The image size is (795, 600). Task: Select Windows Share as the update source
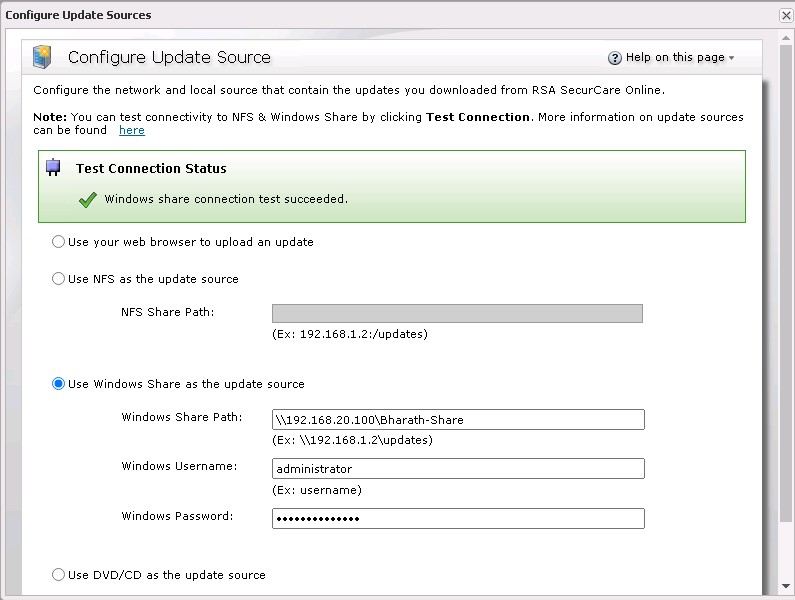click(x=59, y=384)
